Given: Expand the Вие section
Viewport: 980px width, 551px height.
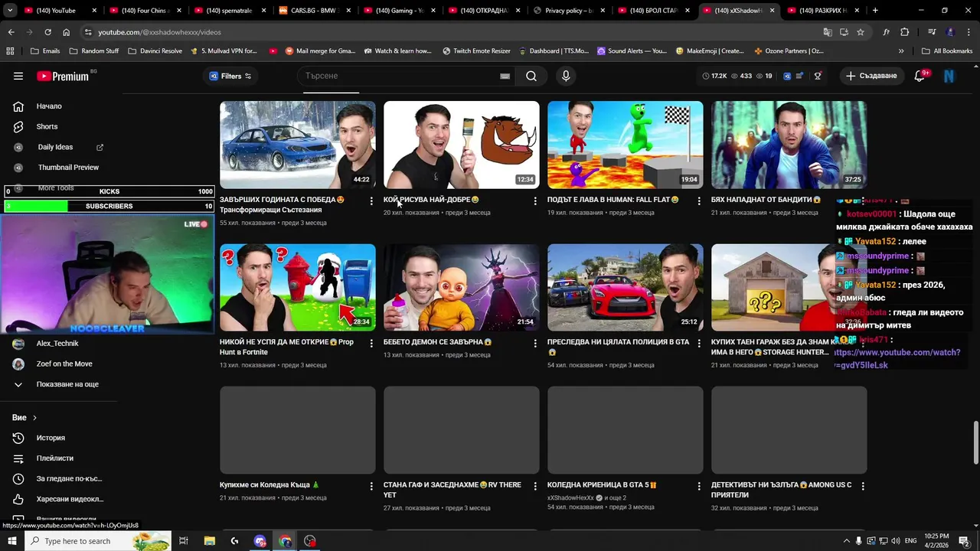Looking at the screenshot, I should (24, 417).
